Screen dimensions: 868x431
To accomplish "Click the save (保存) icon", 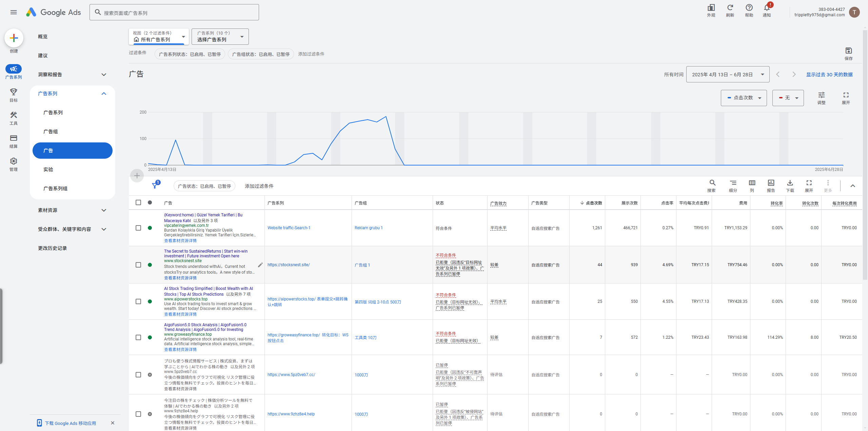I will (848, 51).
